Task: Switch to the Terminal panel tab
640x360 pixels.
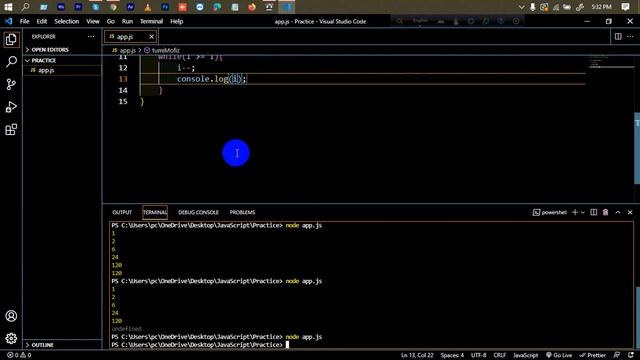Action: pos(155,212)
